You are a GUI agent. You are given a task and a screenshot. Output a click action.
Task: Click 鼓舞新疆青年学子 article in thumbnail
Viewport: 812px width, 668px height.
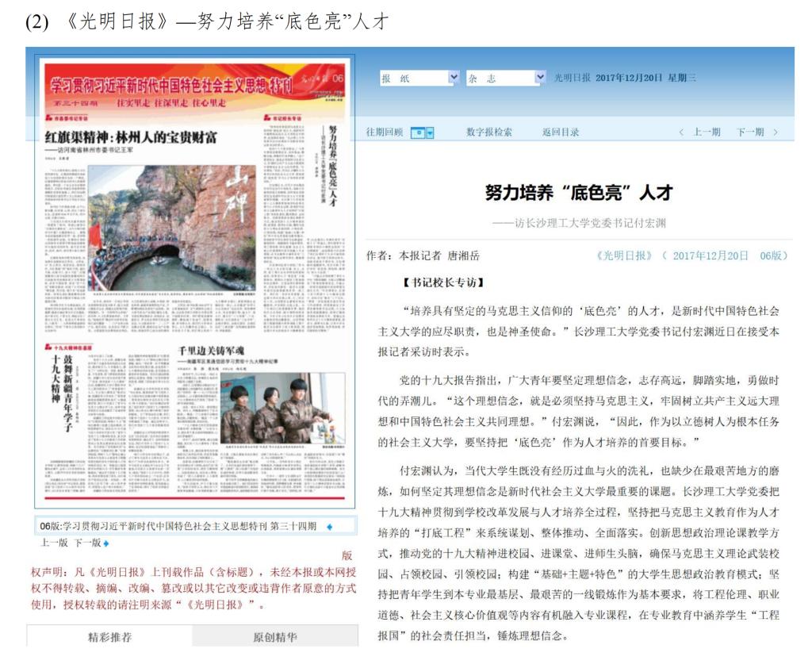tap(68, 394)
